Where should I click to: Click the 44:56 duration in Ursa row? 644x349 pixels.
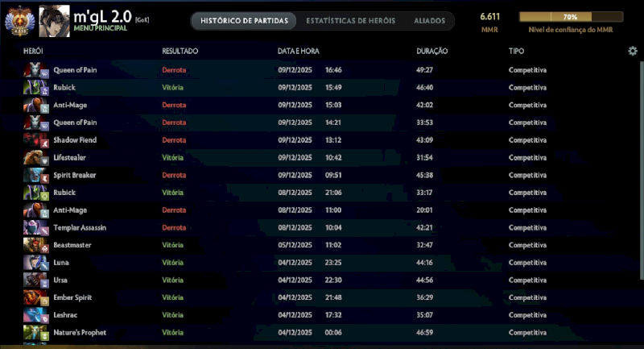[x=425, y=280]
